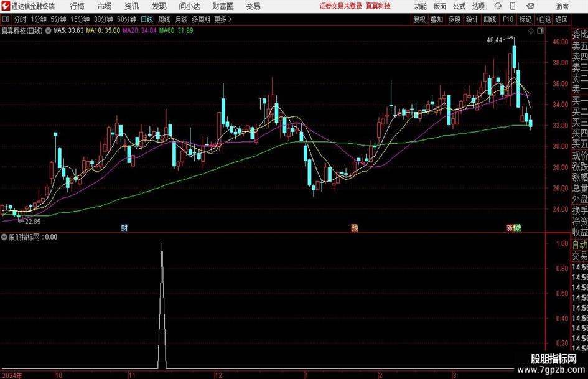Click the mobile phone icon
Viewport: 588px width, 379px height.
click(513, 6)
